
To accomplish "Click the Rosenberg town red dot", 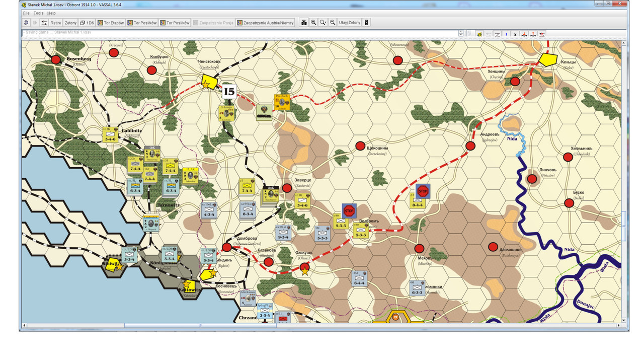I will point(56,60).
